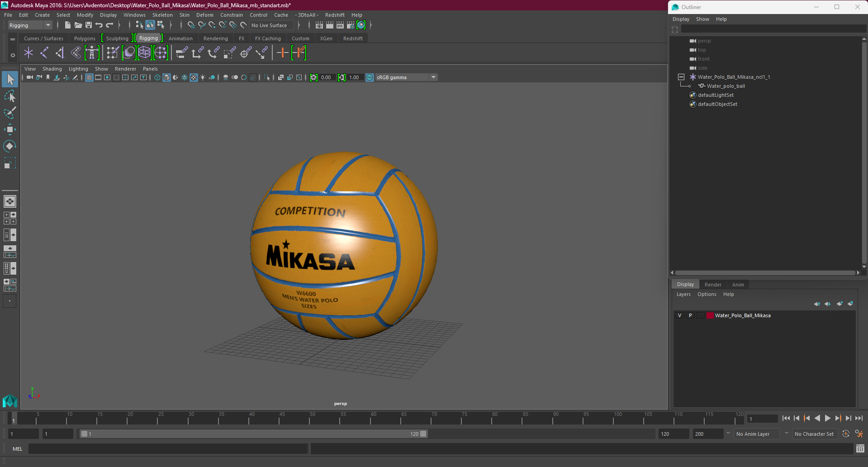Change color swatch of Water_Polo_Ball_Mikasa layer

[x=710, y=315]
